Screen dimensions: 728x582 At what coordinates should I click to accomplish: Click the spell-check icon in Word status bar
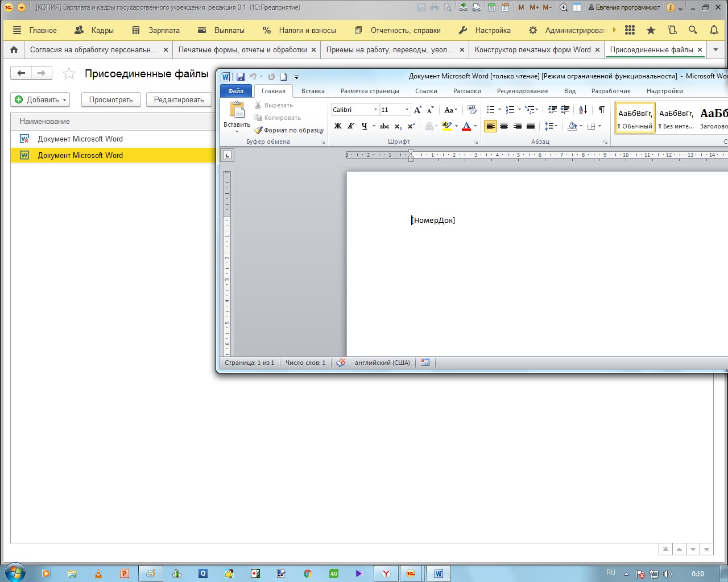coord(341,363)
